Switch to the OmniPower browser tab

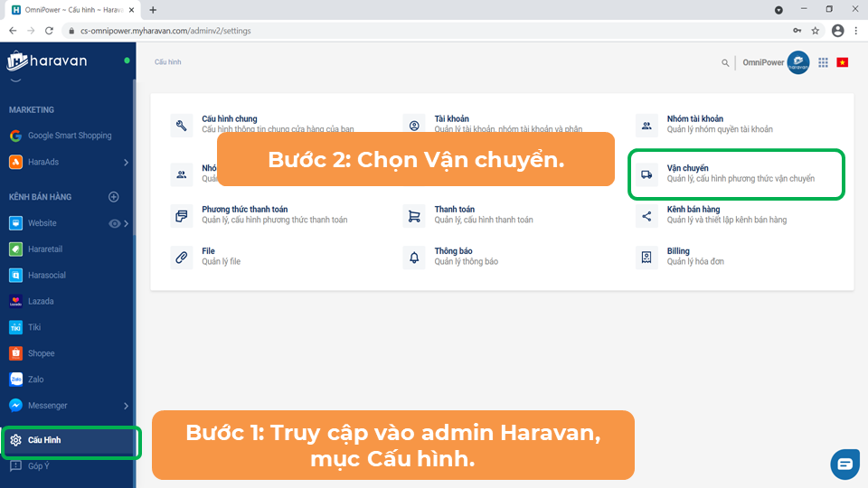72,10
